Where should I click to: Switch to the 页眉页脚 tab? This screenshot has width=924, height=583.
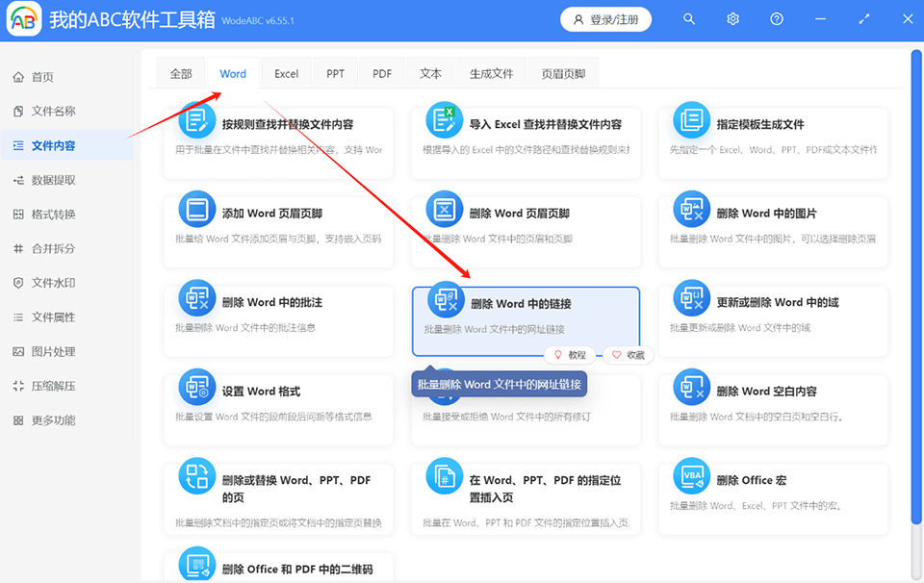coord(564,72)
